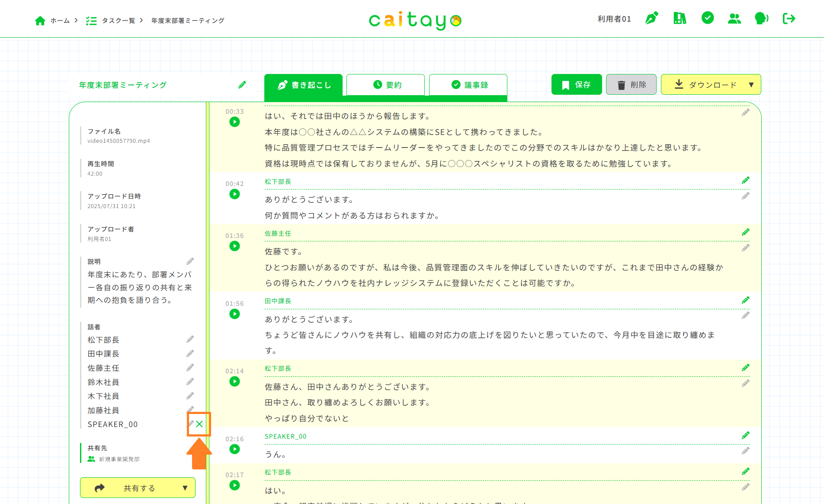Image resolution: width=824 pixels, height=504 pixels.
Task: Open the dictionary books icon in header
Action: [x=680, y=19]
